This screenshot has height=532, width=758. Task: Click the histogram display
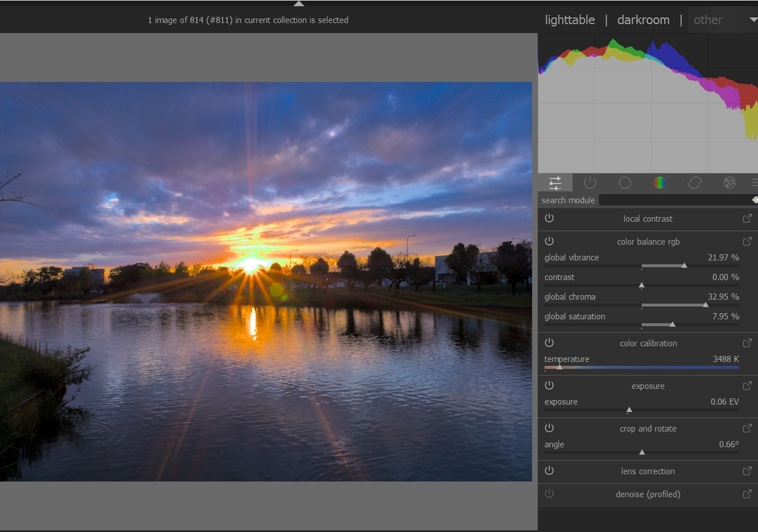tap(648, 103)
